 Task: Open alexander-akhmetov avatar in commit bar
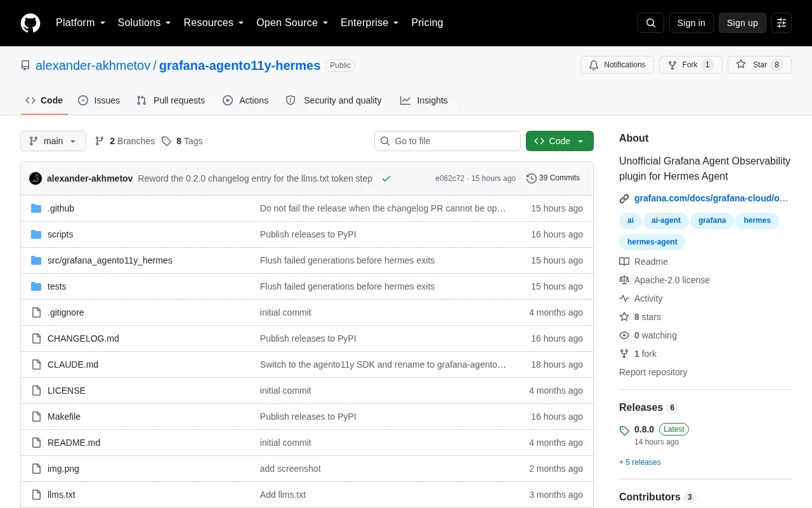point(36,178)
